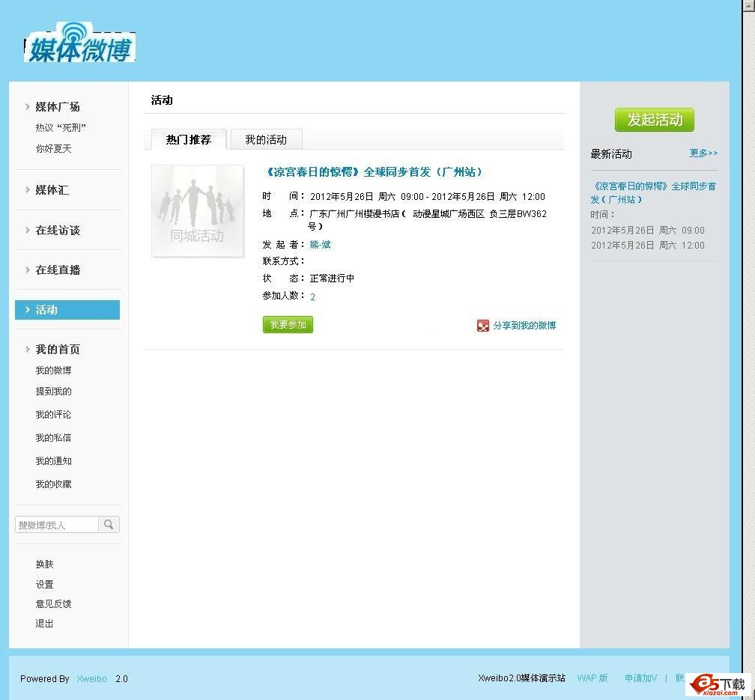Open latest activity link in right sidebar

(x=653, y=192)
